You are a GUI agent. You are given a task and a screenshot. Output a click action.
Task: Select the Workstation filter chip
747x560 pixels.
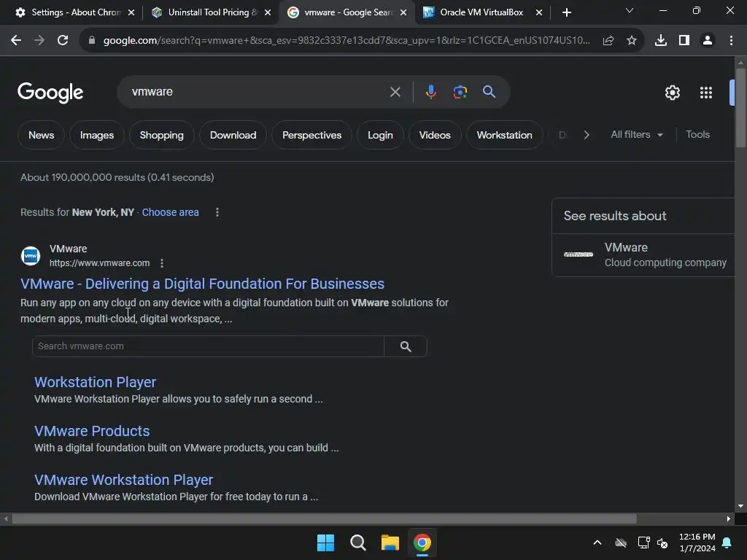coord(505,135)
